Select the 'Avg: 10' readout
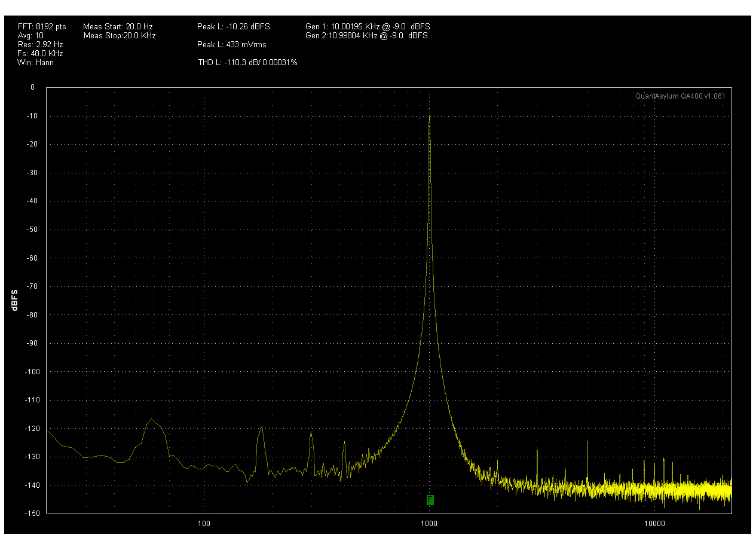This screenshot has height=550, width=756. click(31, 36)
